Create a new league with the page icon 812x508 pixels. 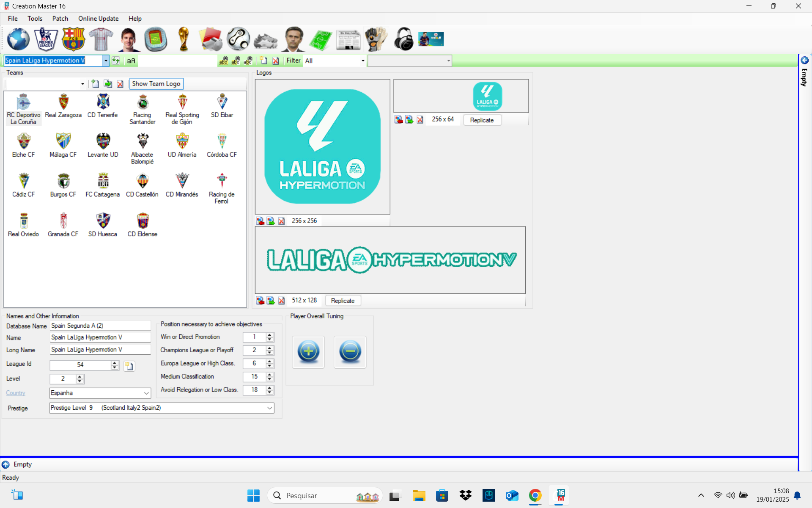tap(263, 61)
